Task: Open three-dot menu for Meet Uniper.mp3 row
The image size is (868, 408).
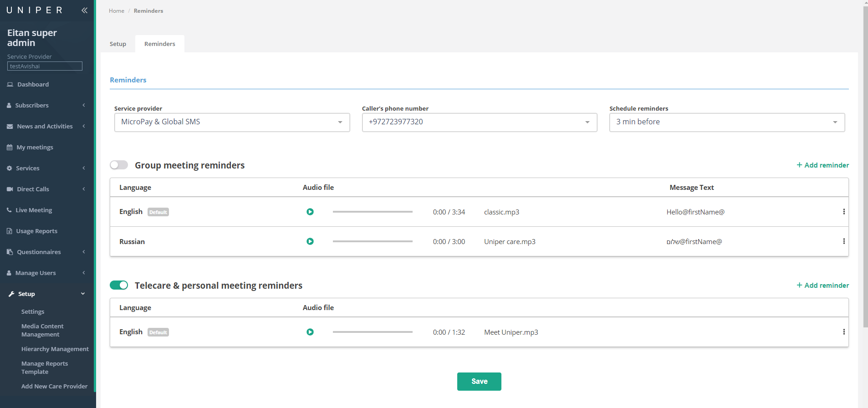Action: pos(843,332)
